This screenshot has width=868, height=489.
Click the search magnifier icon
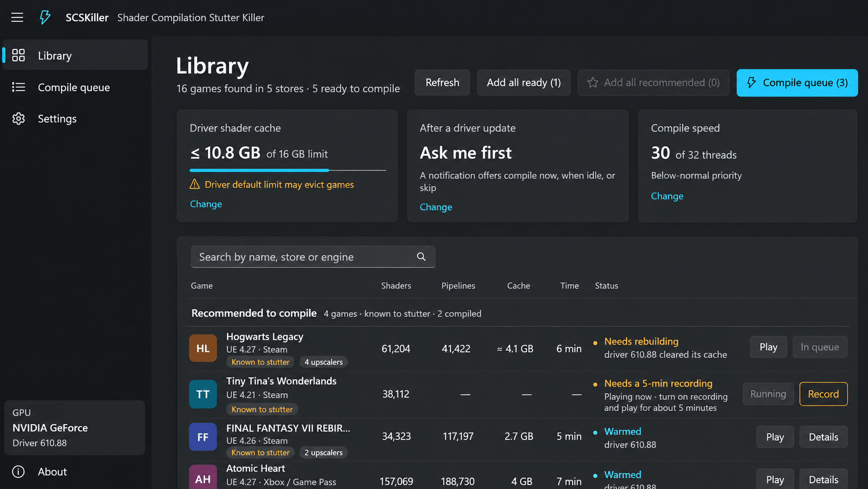pos(421,257)
